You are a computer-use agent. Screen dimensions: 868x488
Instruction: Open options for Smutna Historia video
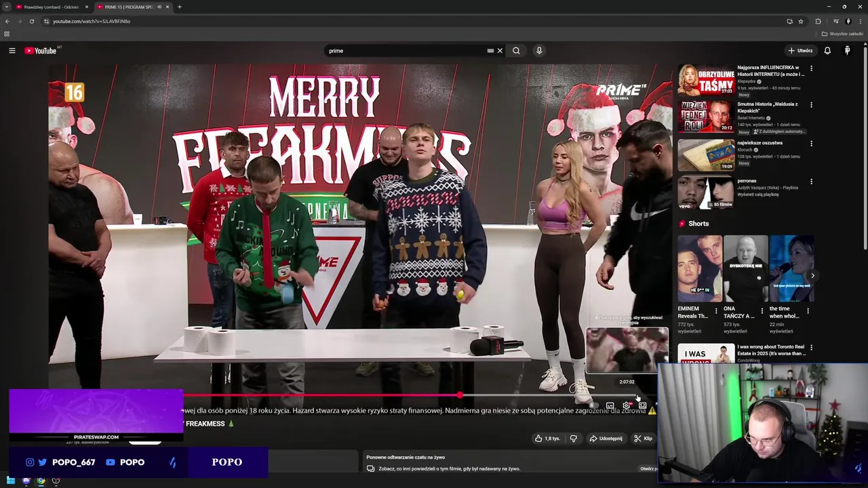click(811, 105)
